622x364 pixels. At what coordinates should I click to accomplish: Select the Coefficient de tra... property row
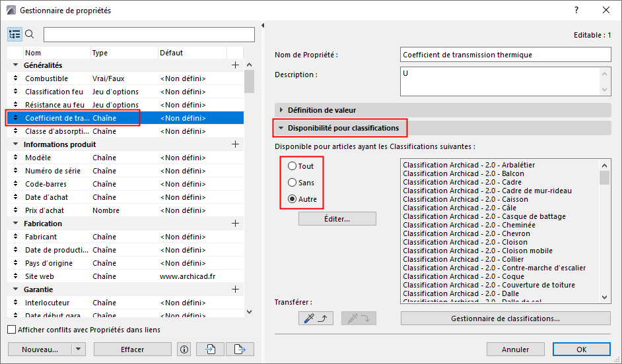tap(125, 118)
